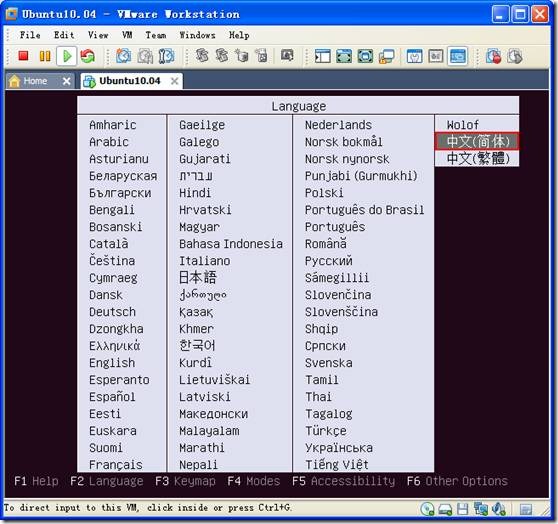Click the Replay clock icon
This screenshot has height=524, width=558.
[514, 56]
